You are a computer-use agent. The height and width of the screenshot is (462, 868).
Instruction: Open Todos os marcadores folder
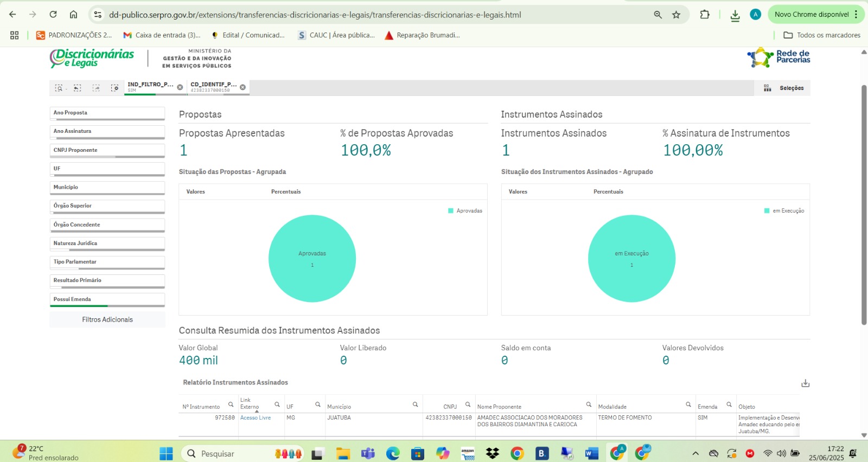[x=822, y=35]
